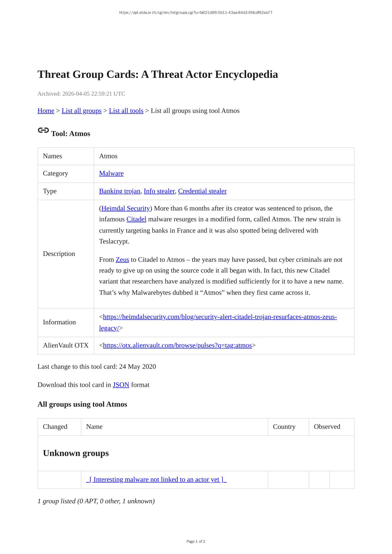
Task: Open the List all tools breadcrumb
Action: [126, 111]
